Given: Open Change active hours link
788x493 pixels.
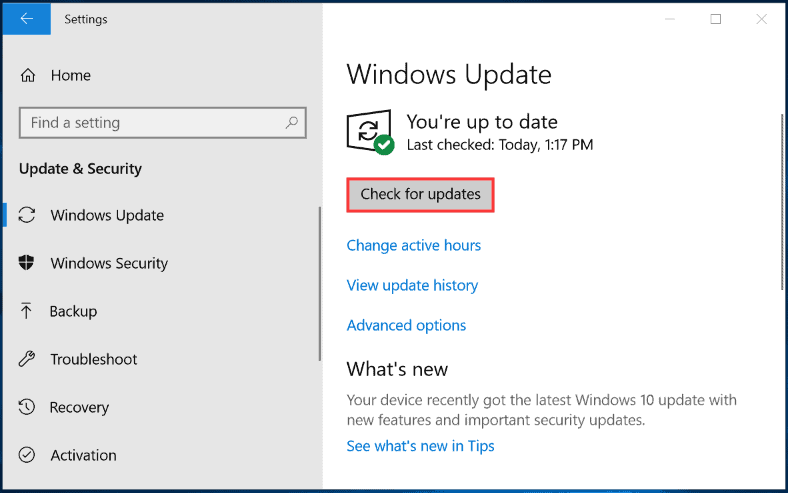Looking at the screenshot, I should click(x=414, y=245).
